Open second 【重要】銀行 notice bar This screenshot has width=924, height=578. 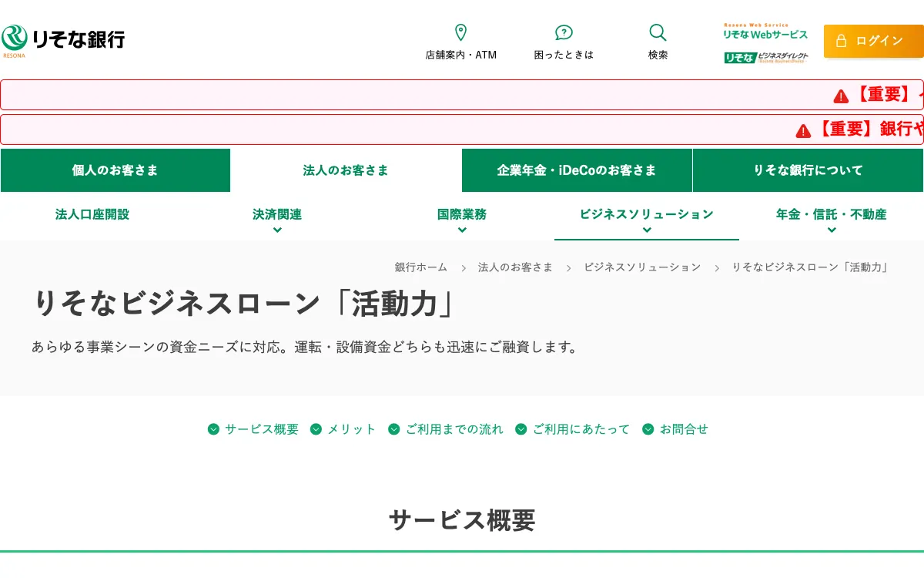coord(462,129)
